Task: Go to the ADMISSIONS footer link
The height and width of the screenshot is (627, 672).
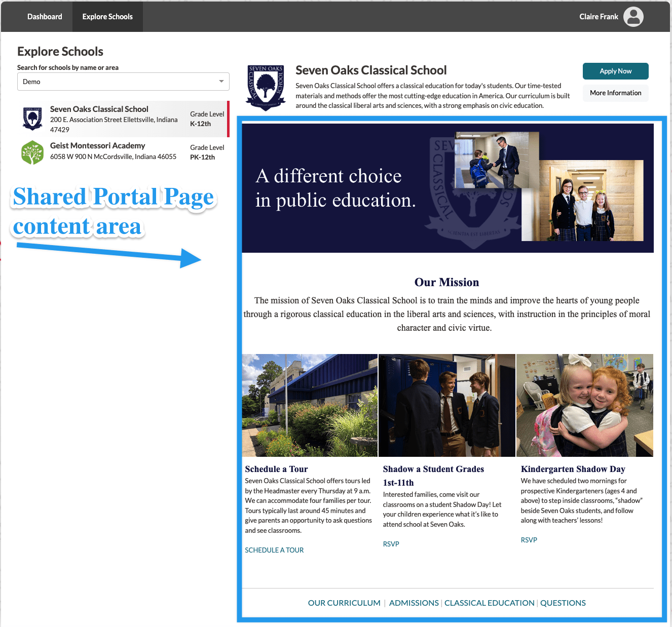Action: click(x=414, y=603)
